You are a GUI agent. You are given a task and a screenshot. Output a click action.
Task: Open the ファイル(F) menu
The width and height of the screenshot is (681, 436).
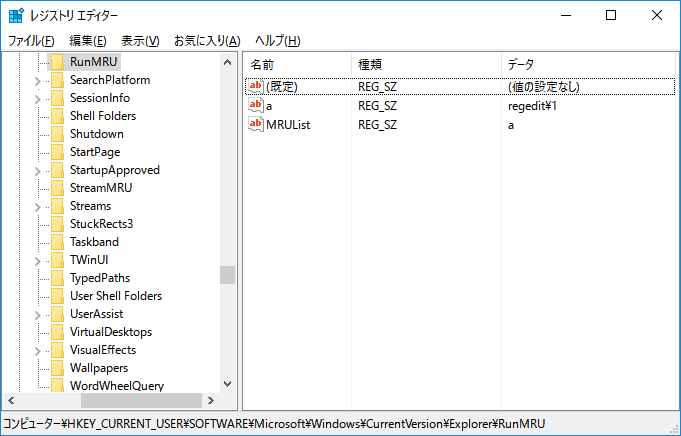point(31,41)
